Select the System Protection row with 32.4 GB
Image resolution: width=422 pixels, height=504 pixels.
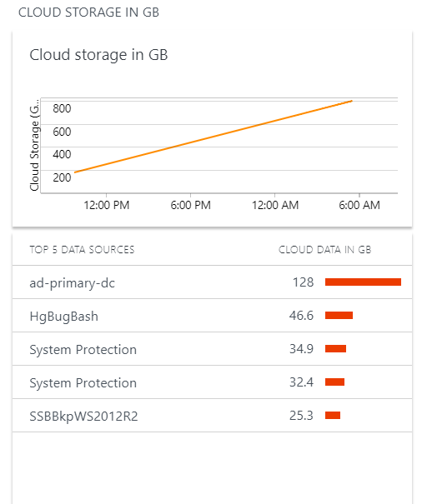(212, 382)
